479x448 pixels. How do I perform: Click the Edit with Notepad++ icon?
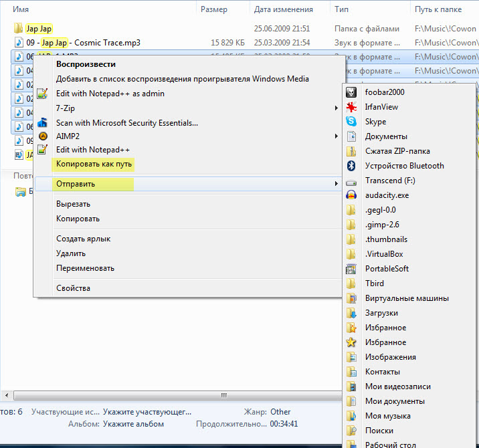[42, 150]
